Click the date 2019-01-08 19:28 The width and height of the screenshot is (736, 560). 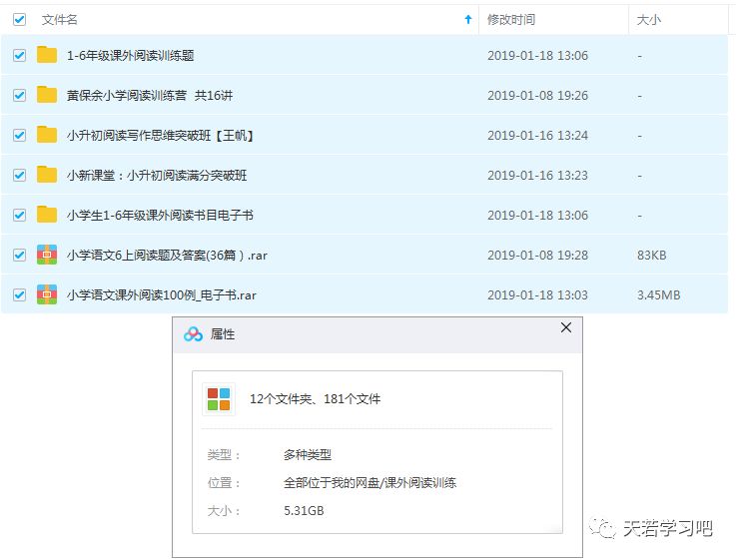pyautogui.click(x=537, y=256)
